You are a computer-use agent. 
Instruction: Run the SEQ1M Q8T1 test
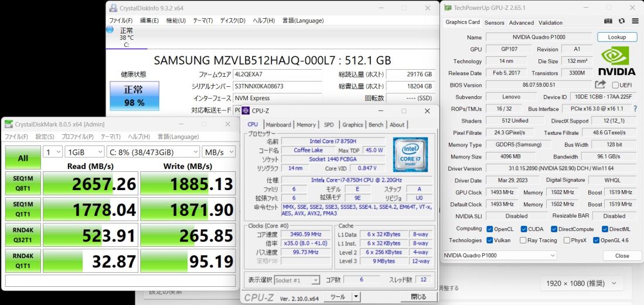click(x=23, y=184)
